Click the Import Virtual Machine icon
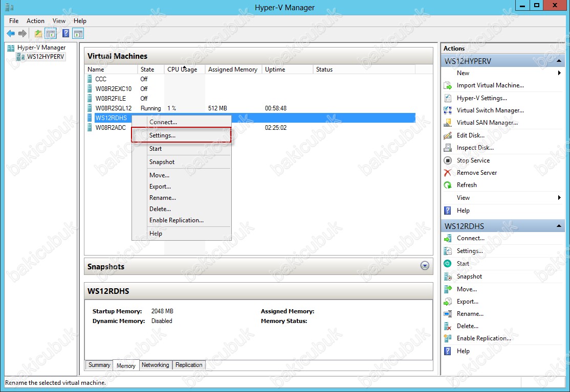This screenshot has width=570, height=392. 448,86
